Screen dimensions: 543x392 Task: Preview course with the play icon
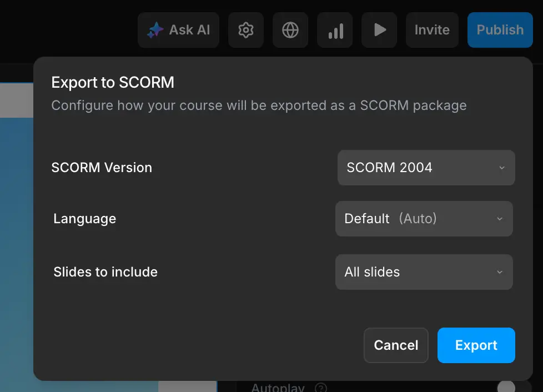coord(380,30)
